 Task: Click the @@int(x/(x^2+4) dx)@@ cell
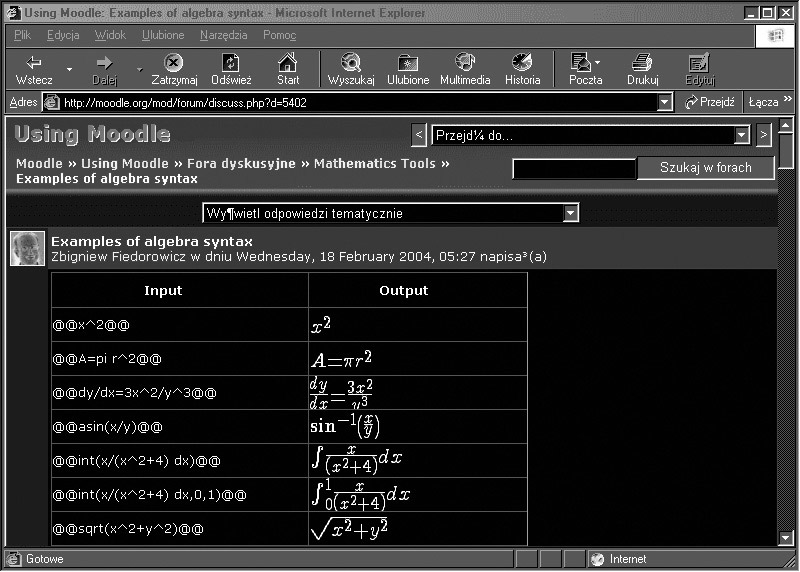(x=180, y=461)
